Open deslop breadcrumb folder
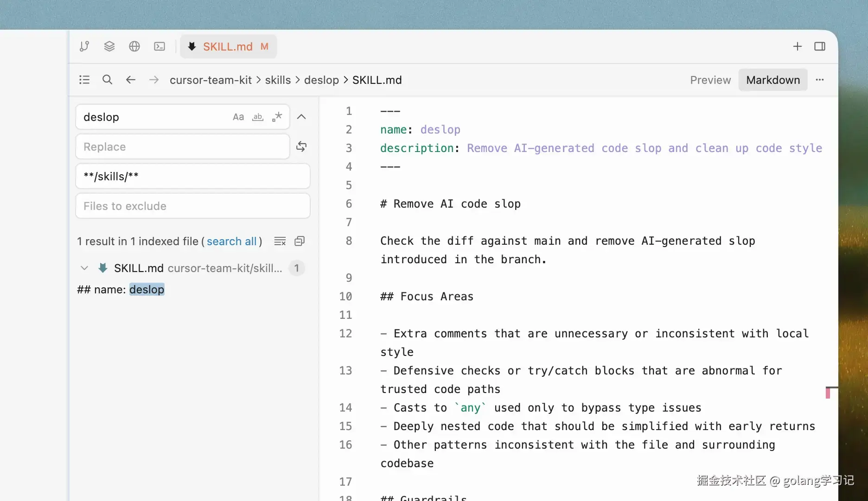This screenshot has width=868, height=501. pos(321,80)
